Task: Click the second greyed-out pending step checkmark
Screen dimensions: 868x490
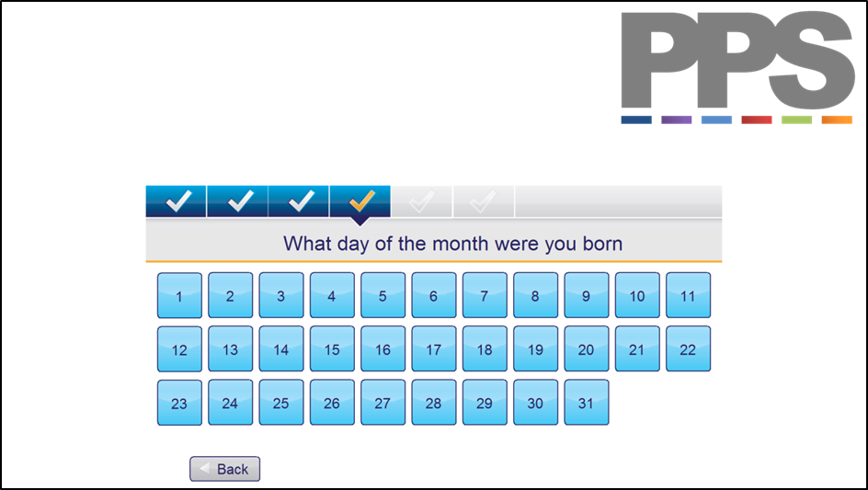Action: (484, 201)
